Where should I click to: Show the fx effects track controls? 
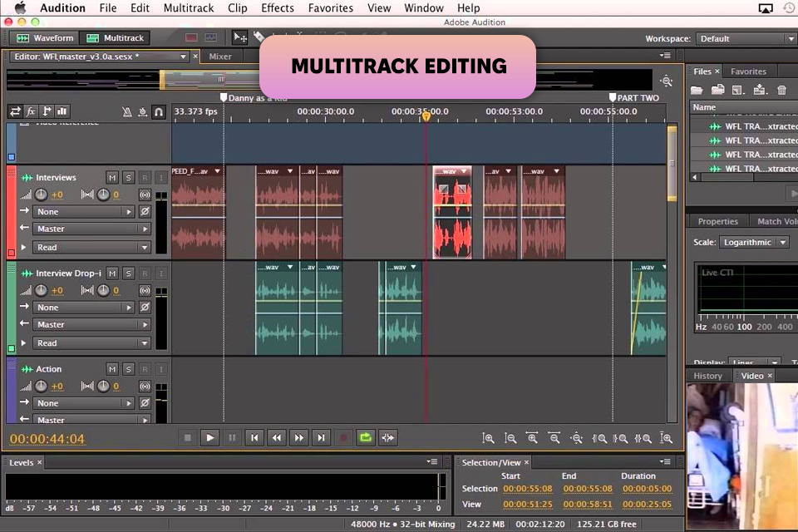31,111
